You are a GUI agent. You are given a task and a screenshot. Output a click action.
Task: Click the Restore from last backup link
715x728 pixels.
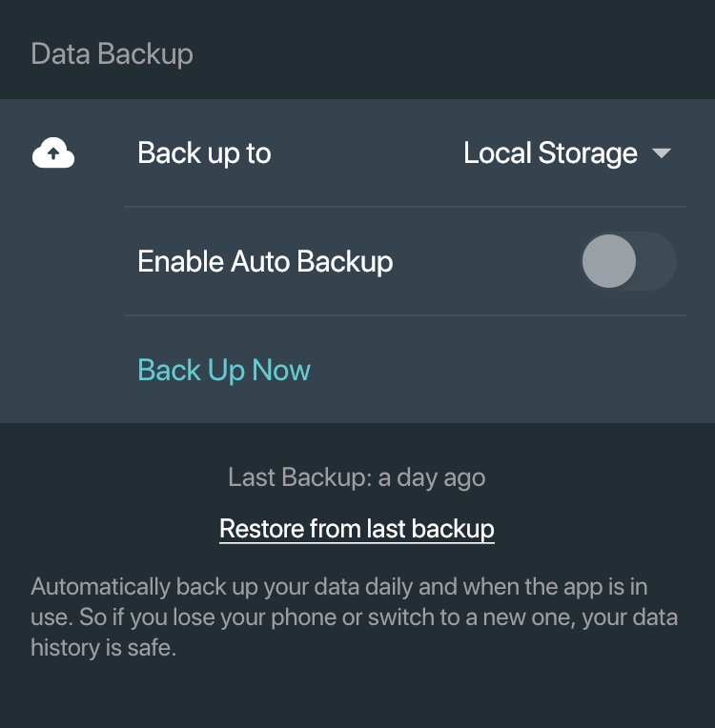coord(357,529)
